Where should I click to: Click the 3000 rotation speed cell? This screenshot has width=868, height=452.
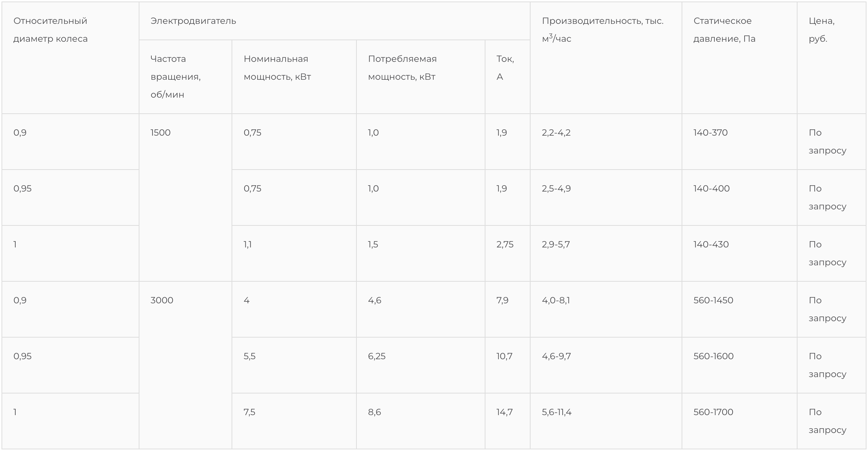tap(162, 300)
